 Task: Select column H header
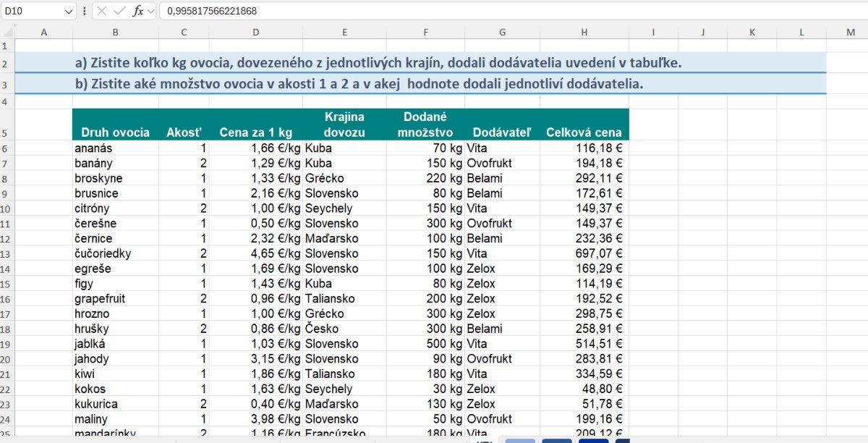point(584,32)
